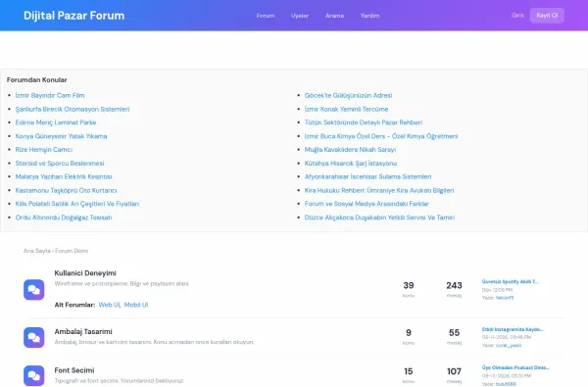Open topic Rize Hemşin Camcı
The width and height of the screenshot is (588, 387).
pyautogui.click(x=44, y=149)
